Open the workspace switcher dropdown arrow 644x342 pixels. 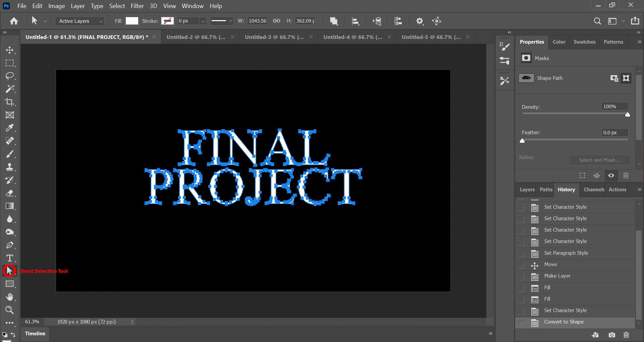coord(623,21)
